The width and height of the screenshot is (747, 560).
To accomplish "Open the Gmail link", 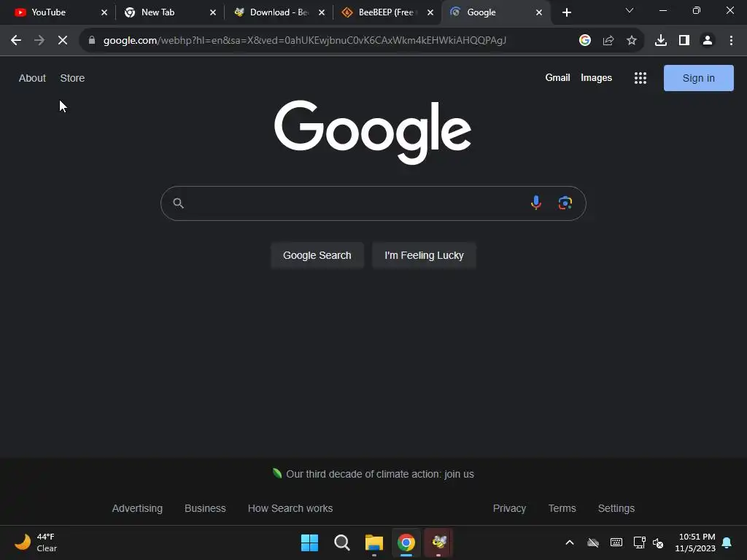I will (557, 77).
